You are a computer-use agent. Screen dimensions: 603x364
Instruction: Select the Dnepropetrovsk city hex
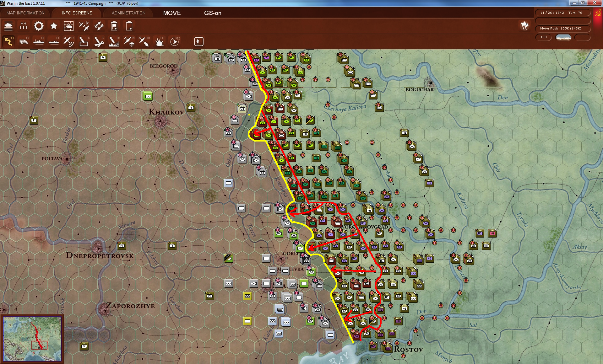point(99,248)
